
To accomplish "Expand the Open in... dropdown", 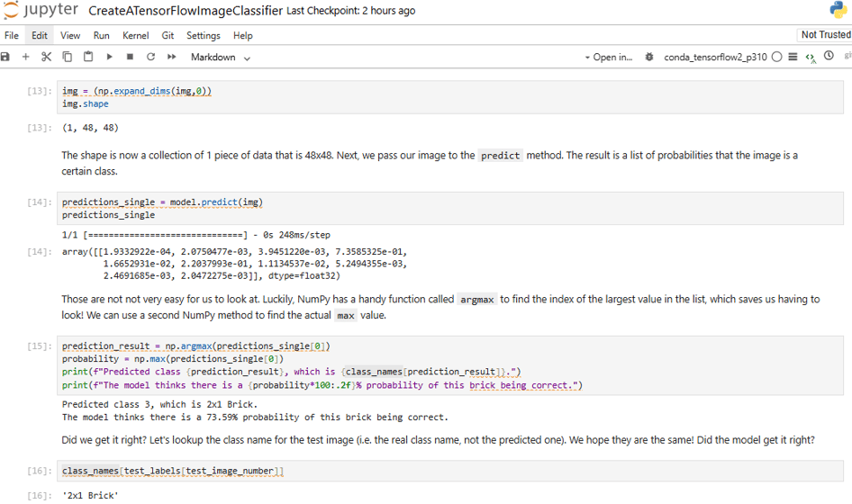I will (609, 58).
